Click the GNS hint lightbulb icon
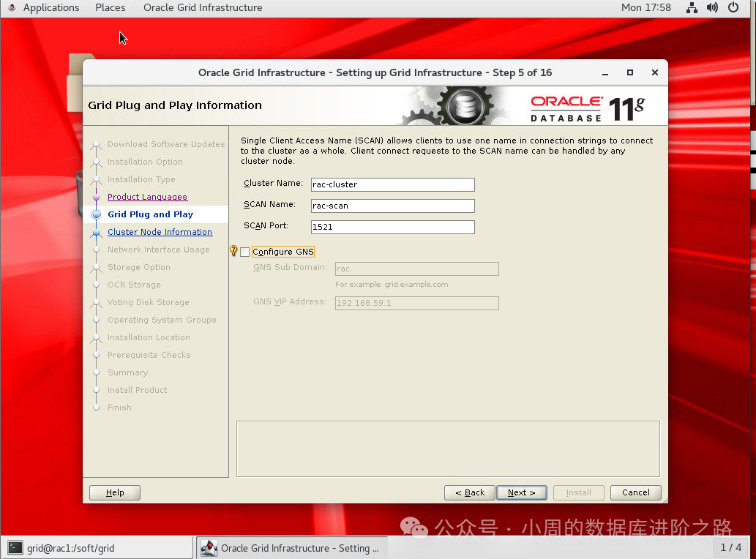 point(234,250)
